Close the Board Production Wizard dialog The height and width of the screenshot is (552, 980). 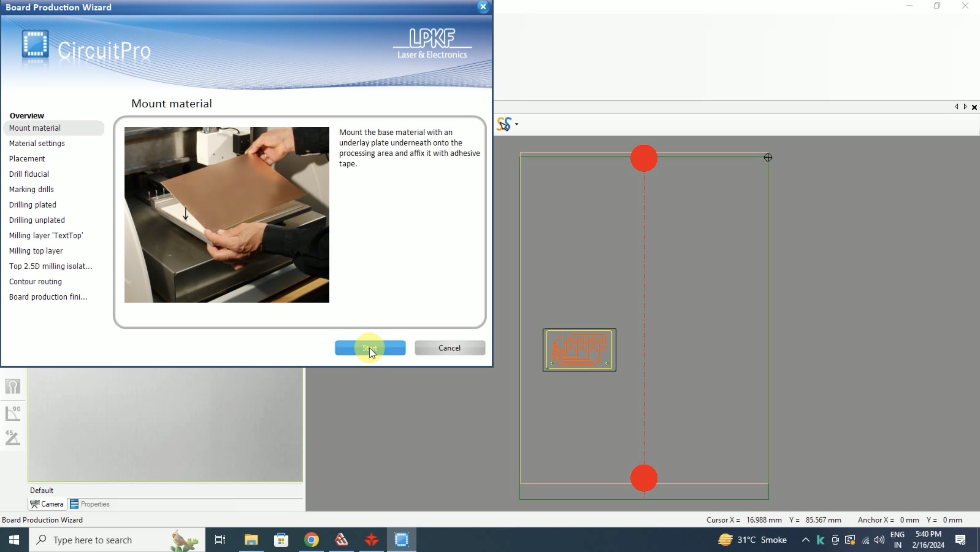point(483,7)
